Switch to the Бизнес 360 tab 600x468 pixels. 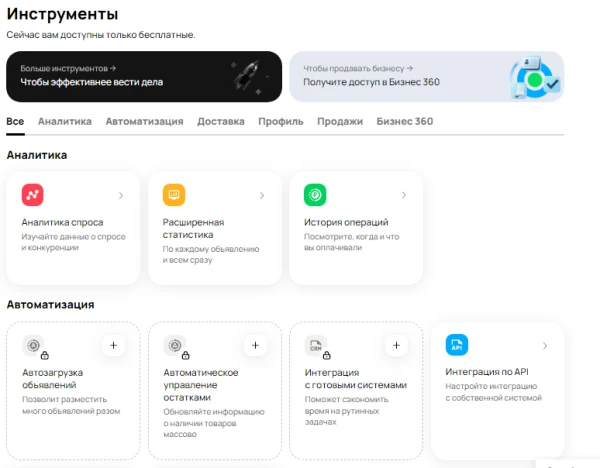[x=405, y=122]
